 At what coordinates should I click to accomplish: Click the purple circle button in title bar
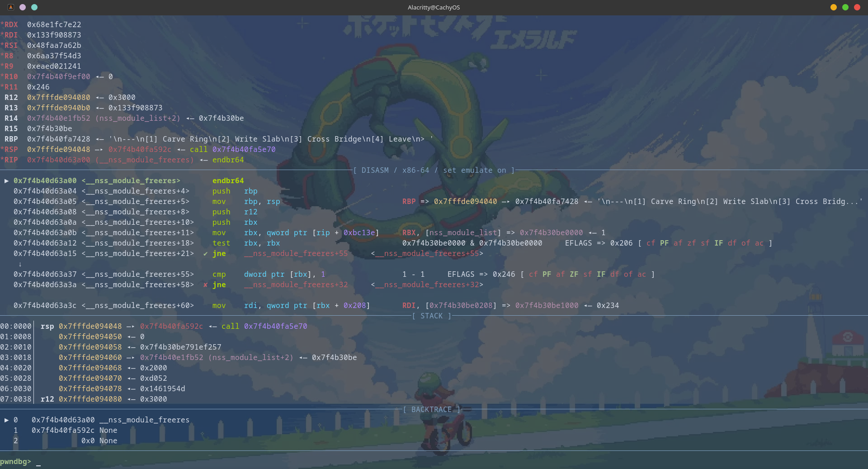(x=23, y=7)
